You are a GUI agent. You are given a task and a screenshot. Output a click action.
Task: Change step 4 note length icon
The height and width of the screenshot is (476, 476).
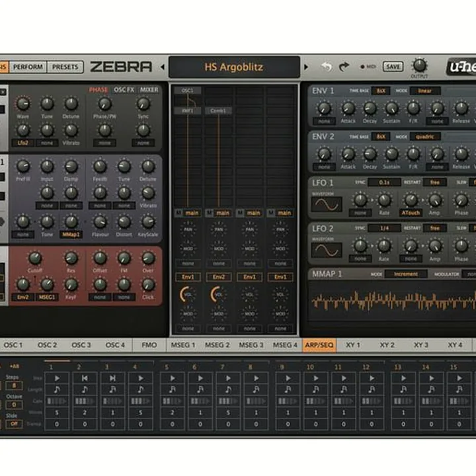point(141,389)
